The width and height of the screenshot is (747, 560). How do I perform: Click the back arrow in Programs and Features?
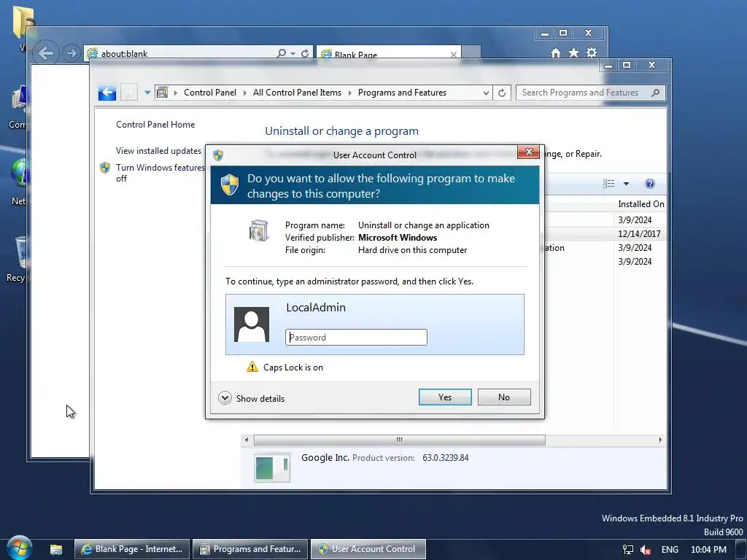click(107, 93)
